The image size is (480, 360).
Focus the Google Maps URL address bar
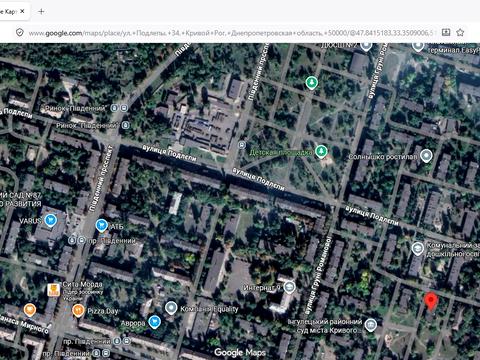coord(232,33)
